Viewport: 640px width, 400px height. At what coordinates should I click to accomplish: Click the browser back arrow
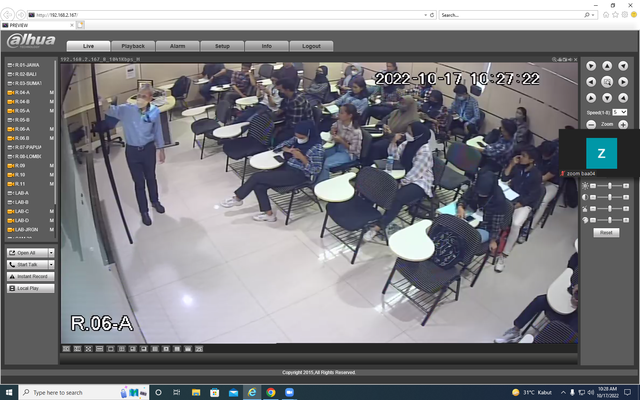tap(7, 15)
